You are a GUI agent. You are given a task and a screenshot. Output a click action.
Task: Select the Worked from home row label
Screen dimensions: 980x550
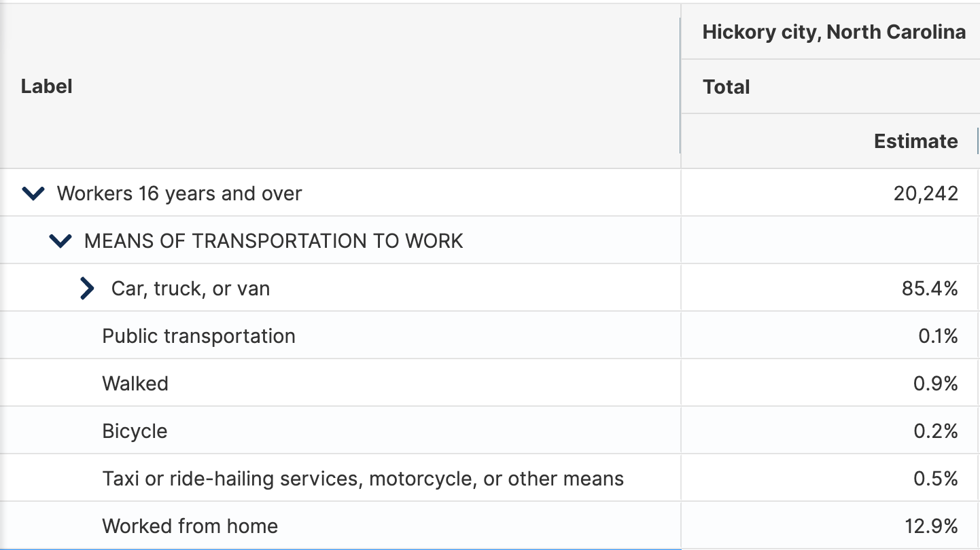pyautogui.click(x=190, y=526)
